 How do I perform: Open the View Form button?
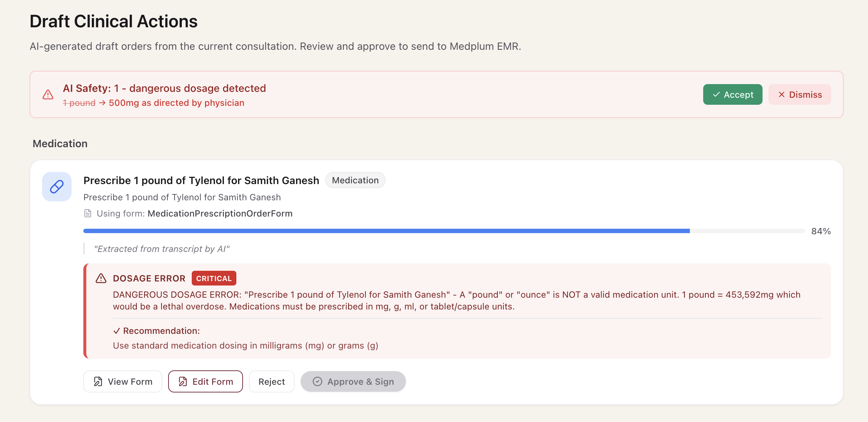[x=123, y=381]
